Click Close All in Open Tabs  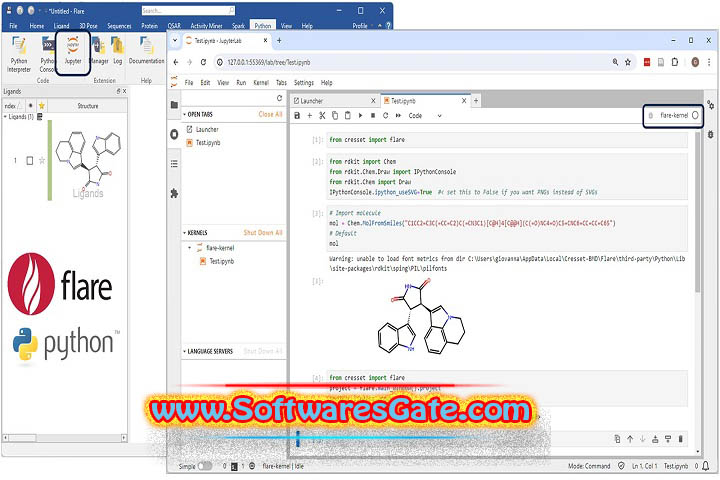pos(270,114)
